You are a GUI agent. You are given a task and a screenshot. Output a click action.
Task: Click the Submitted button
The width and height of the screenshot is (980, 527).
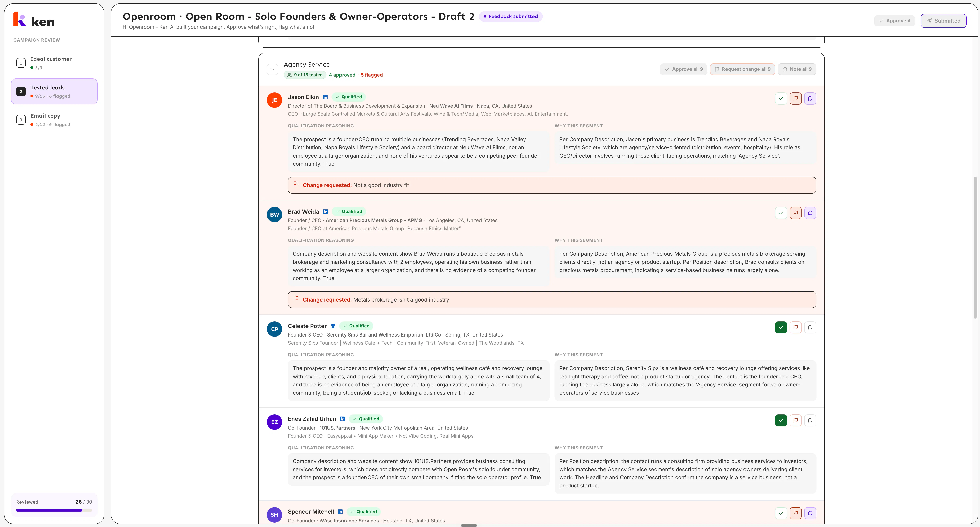click(x=943, y=21)
